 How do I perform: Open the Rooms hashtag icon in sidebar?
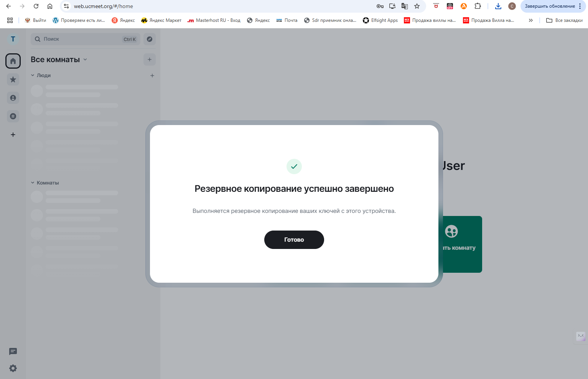tap(13, 116)
